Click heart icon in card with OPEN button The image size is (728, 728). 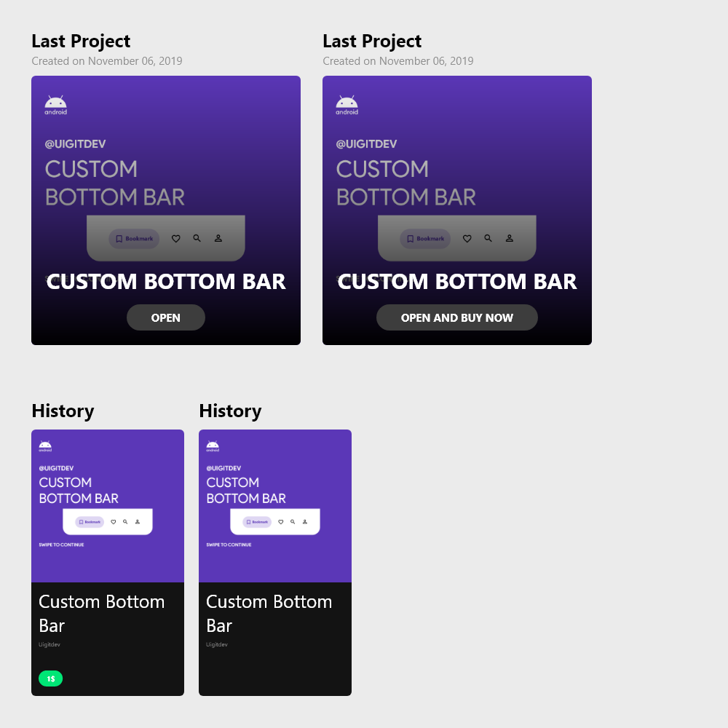(x=175, y=238)
